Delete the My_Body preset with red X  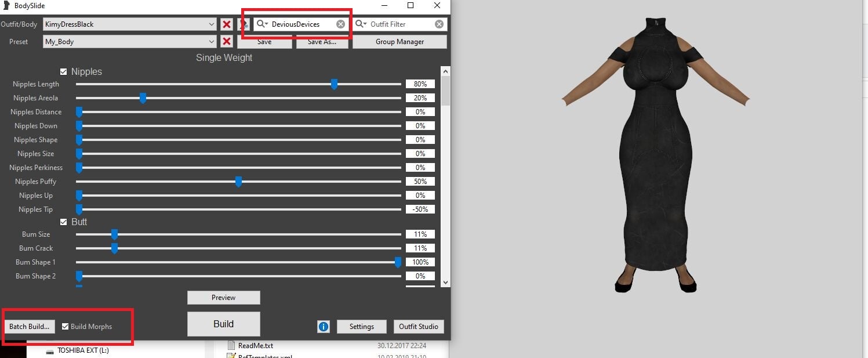coord(227,42)
